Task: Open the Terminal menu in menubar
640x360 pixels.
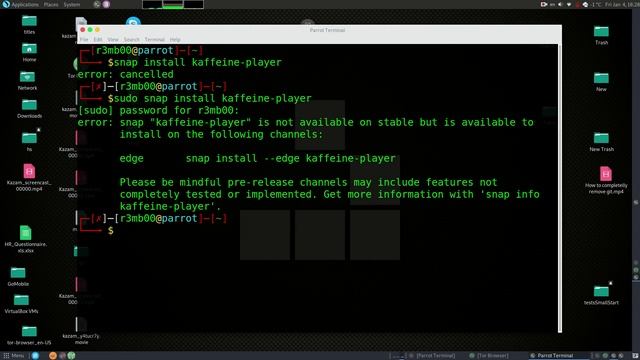Action: click(x=155, y=40)
